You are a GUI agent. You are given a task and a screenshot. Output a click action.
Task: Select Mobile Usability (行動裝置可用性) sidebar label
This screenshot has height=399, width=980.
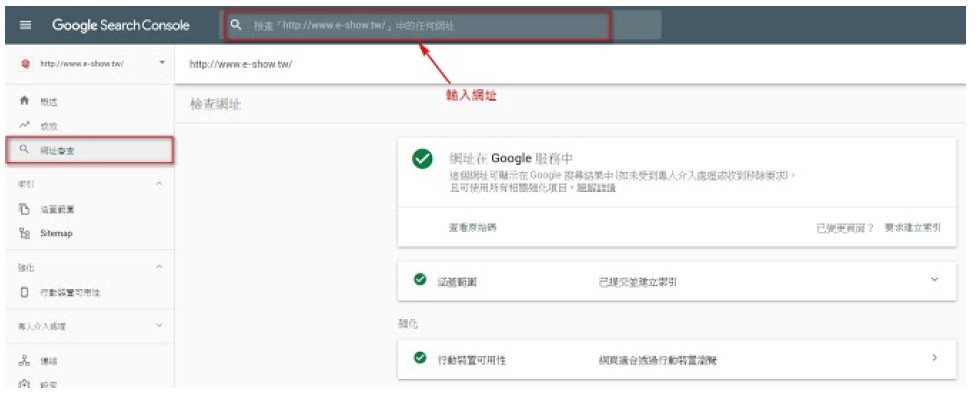pos(70,292)
